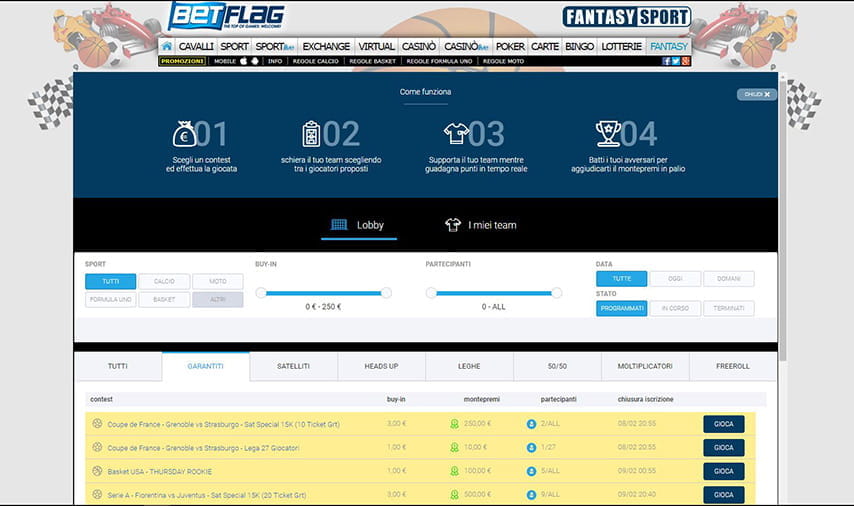Click the partecipanti slider right handle
Image resolution: width=854 pixels, height=506 pixels.
557,293
